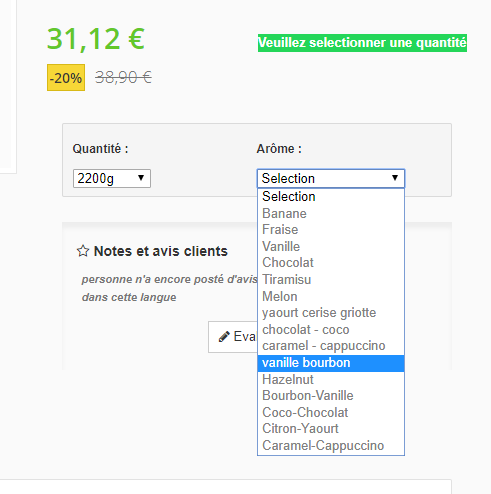Screen dimensions: 491x494
Task: Select lowercase chocolat - coco option
Action: click(331, 330)
